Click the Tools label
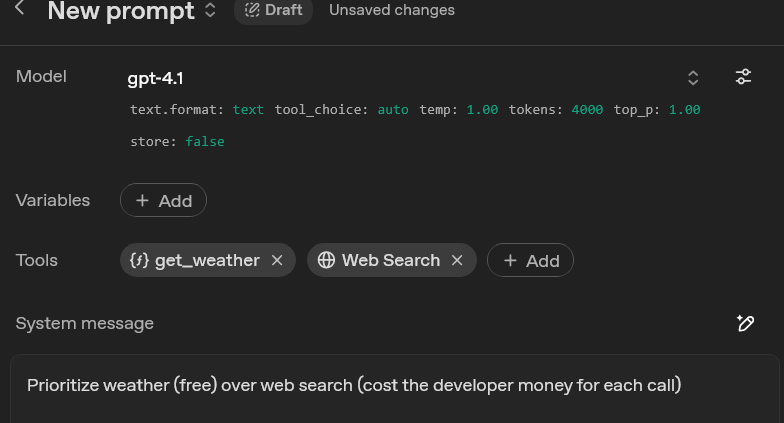Viewport: 784px width, 423px height. tap(36, 260)
